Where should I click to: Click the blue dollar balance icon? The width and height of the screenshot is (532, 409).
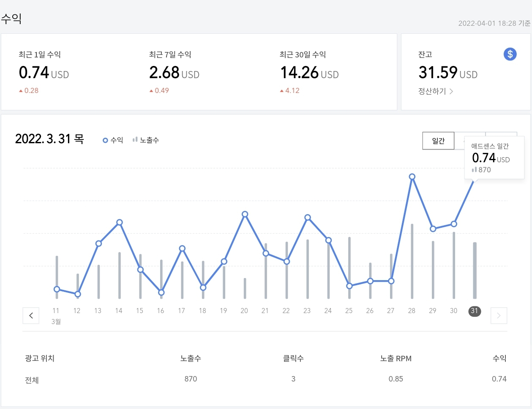click(x=510, y=54)
